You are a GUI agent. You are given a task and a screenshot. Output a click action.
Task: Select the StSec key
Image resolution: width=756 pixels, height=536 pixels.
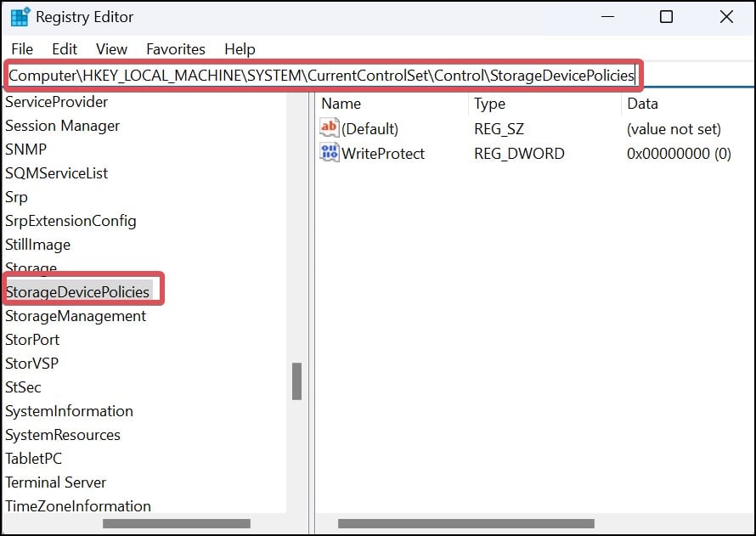tap(23, 387)
